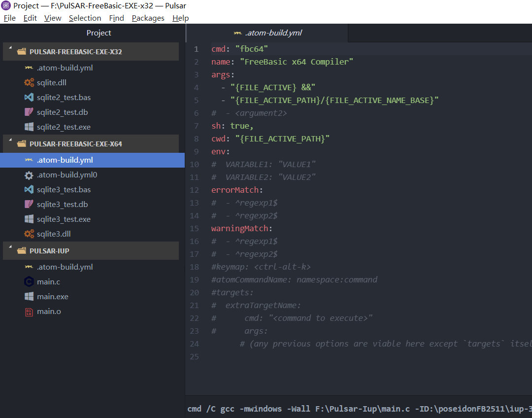Image resolution: width=532 pixels, height=418 pixels.
Task: Click the errorMatch key on line 12
Action: tap(235, 190)
